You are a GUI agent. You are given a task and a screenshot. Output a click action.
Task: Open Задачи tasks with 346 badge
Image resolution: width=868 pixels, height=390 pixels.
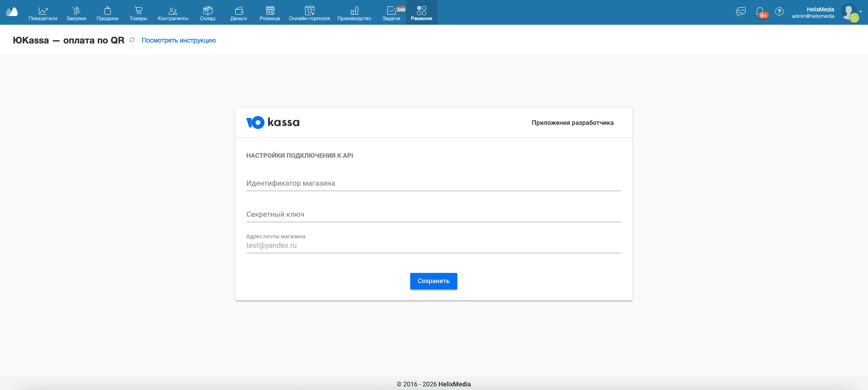pos(392,13)
